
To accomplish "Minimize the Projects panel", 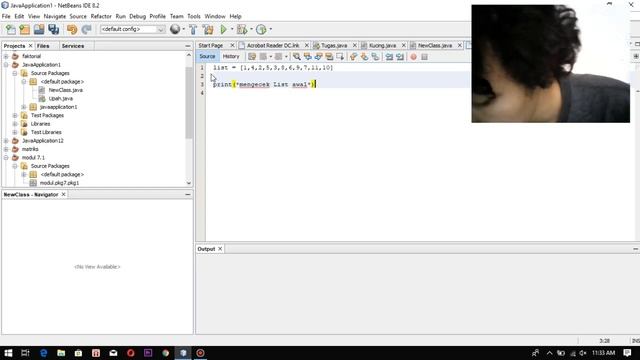I will click(x=188, y=46).
